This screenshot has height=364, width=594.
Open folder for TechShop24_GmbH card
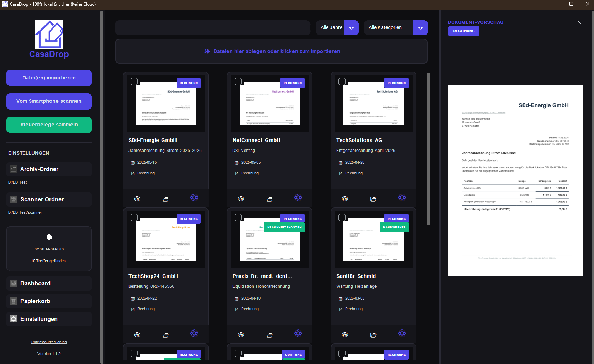(165, 335)
